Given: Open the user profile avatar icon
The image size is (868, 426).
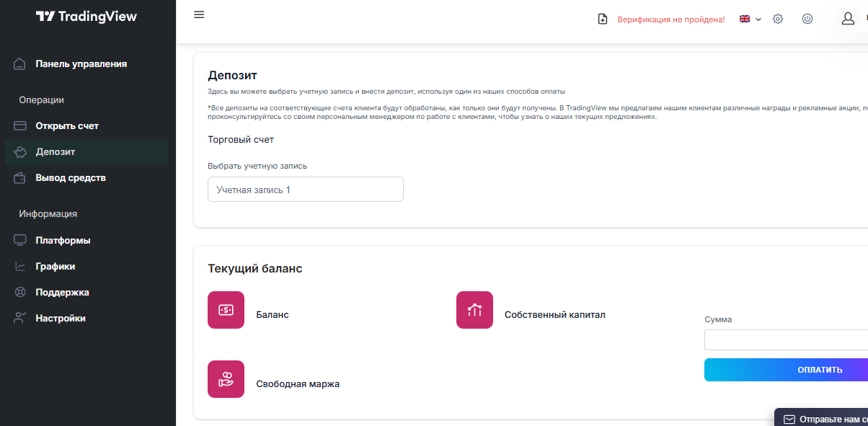Looking at the screenshot, I should pyautogui.click(x=849, y=19).
